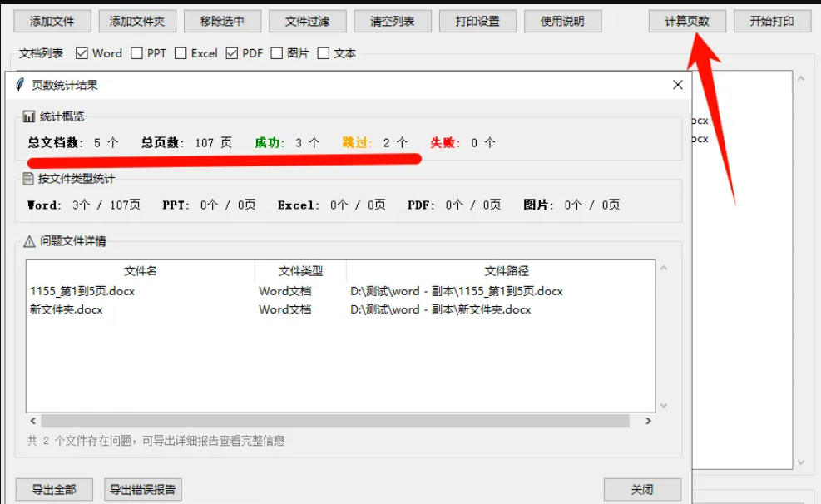Click the 导出错误报告 button
The height and width of the screenshot is (504, 821).
[143, 490]
